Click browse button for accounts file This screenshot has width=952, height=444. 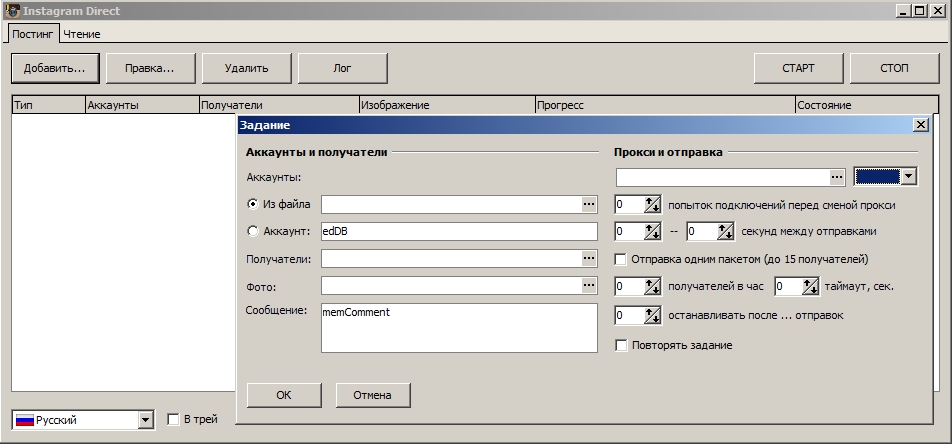pos(589,204)
